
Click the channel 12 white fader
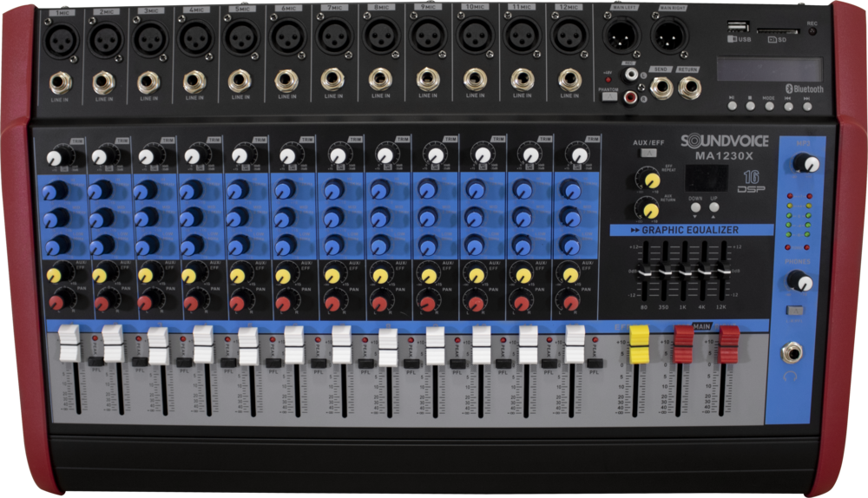575,344
